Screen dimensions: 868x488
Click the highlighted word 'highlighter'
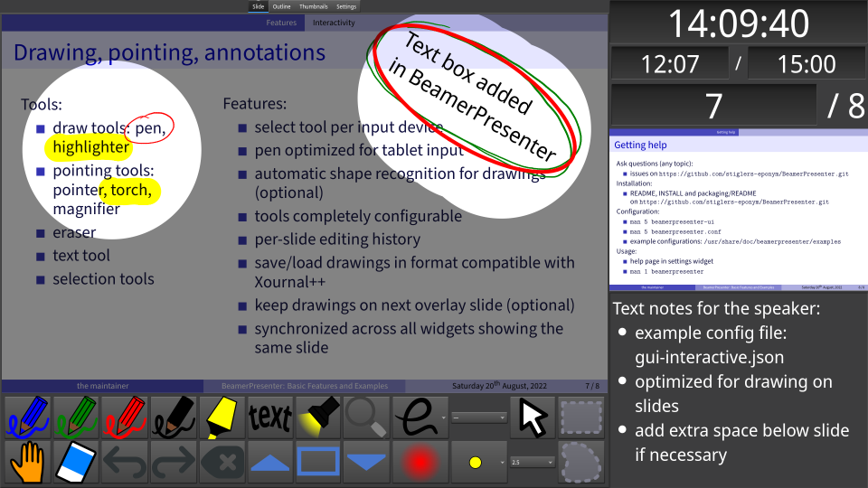(90, 147)
